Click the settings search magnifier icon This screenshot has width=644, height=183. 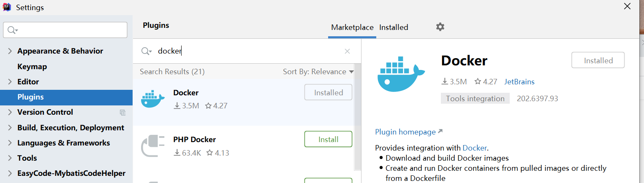point(13,30)
